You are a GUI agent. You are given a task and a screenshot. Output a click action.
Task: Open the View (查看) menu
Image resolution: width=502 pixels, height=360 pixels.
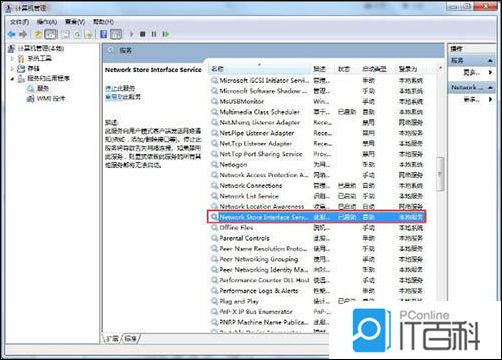coord(75,22)
